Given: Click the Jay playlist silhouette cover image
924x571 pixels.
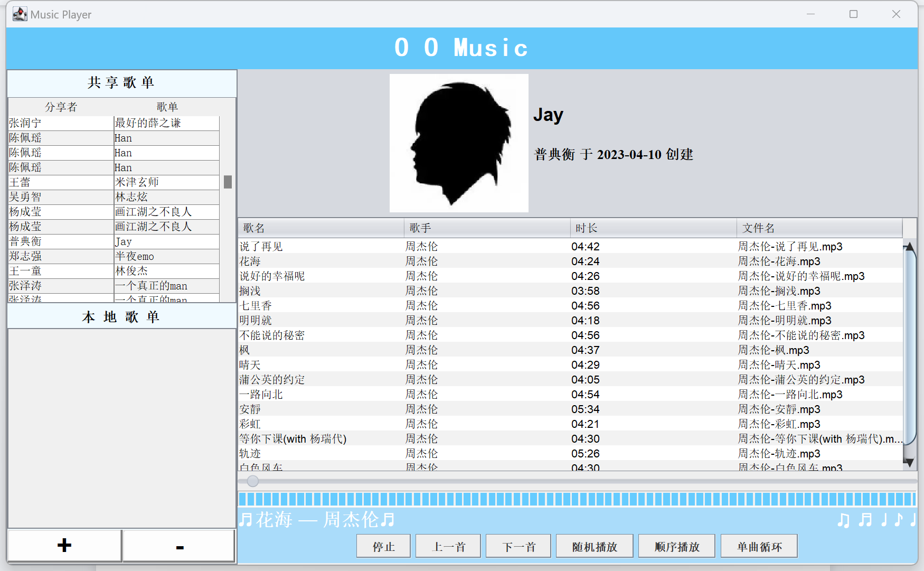Looking at the screenshot, I should 459,143.
